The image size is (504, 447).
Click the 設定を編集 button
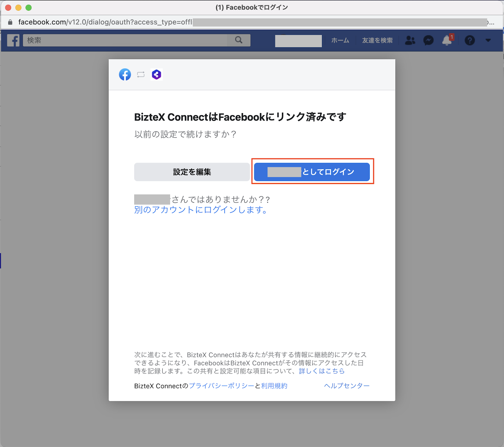click(192, 172)
